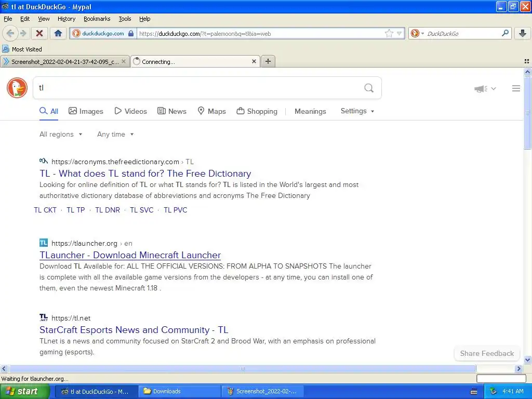Open a new tab with plus button
Viewport: 532px width, 399px height.
[268, 61]
